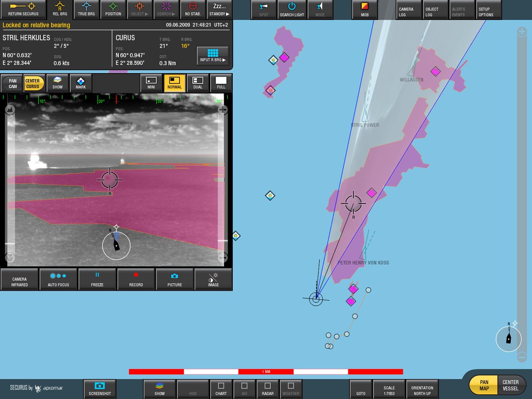Open the SEARCH pattern submenu

tap(166, 9)
